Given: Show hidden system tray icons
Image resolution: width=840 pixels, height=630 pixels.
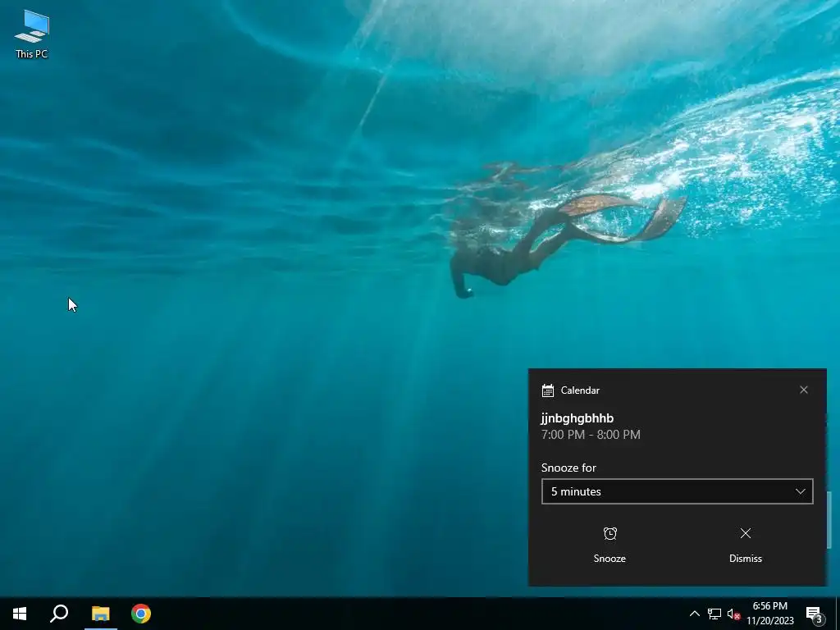Looking at the screenshot, I should (694, 614).
